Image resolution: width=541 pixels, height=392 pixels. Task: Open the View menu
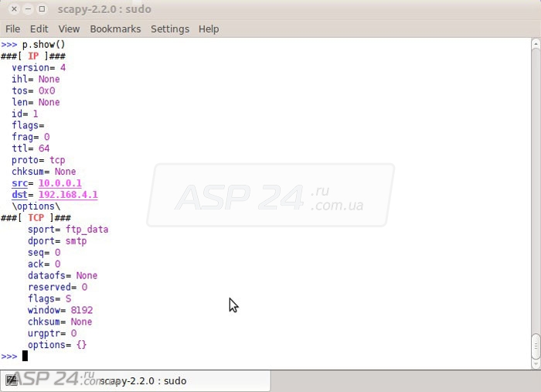click(x=69, y=29)
